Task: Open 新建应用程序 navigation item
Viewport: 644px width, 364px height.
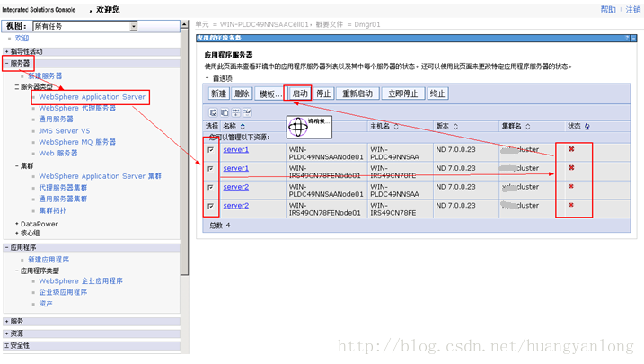Action: click(49, 260)
